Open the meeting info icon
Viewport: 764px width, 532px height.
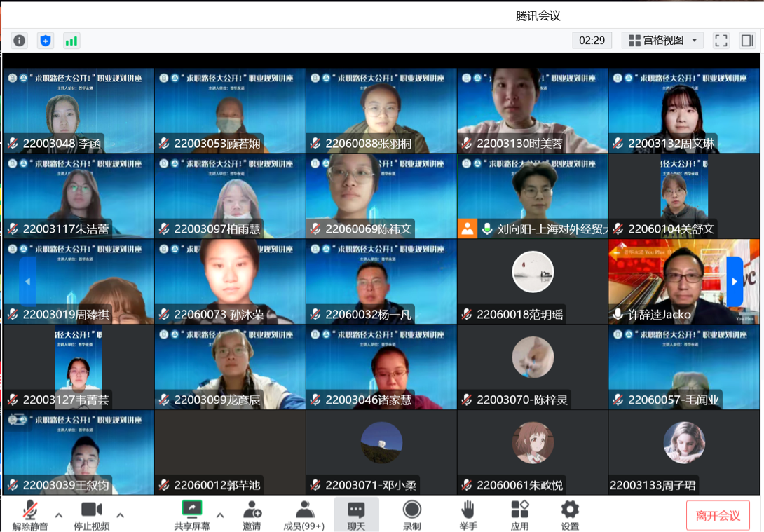click(x=20, y=41)
